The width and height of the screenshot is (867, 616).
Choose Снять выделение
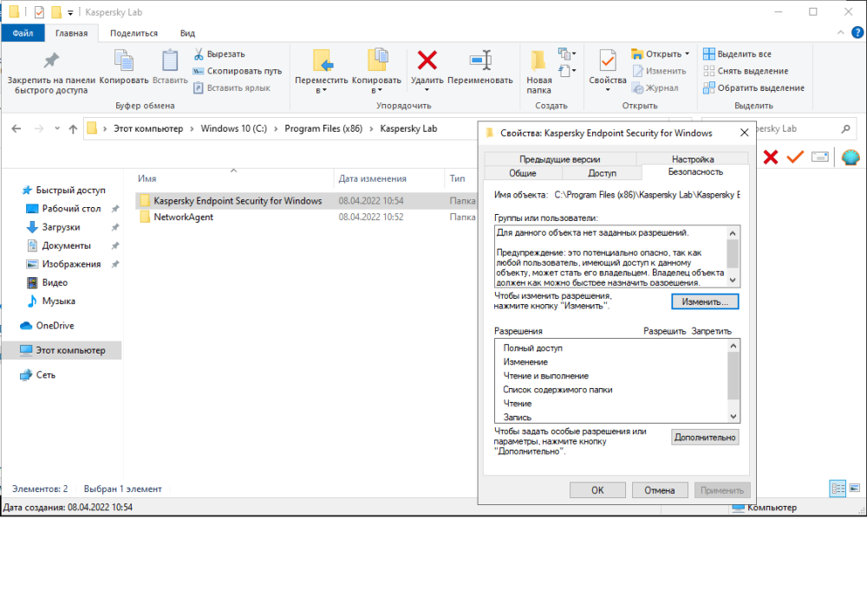point(746,71)
